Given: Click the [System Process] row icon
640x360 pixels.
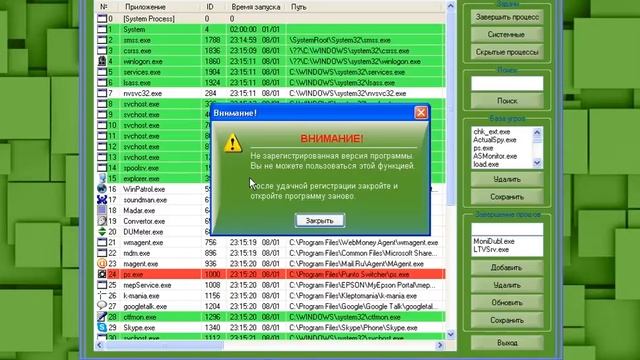Looking at the screenshot, I should [x=102, y=18].
